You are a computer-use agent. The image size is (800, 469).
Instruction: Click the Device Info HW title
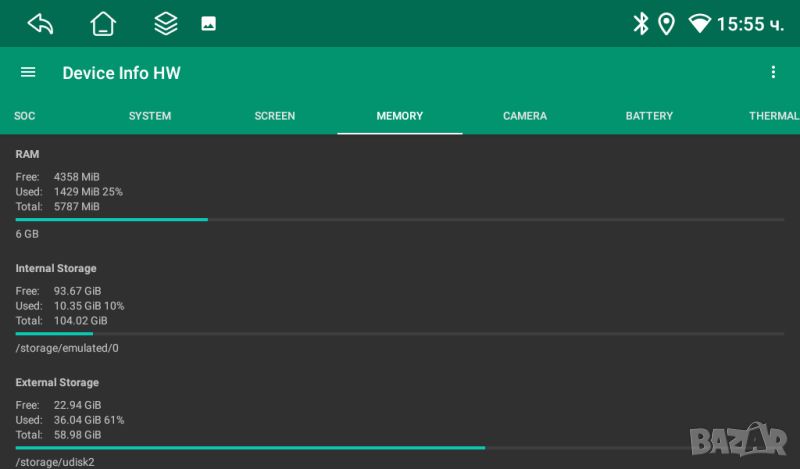[121, 73]
